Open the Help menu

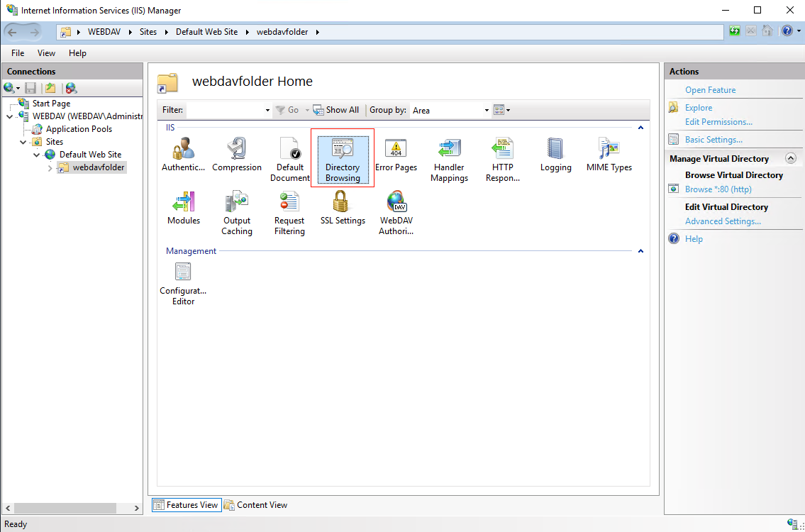[77, 53]
